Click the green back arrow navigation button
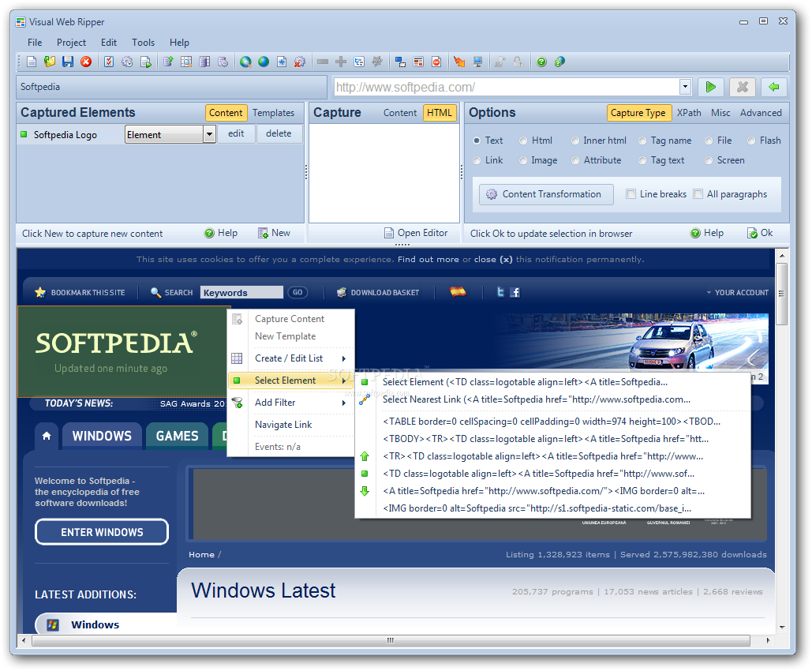Screen dimensions: 812x671 [x=773, y=87]
